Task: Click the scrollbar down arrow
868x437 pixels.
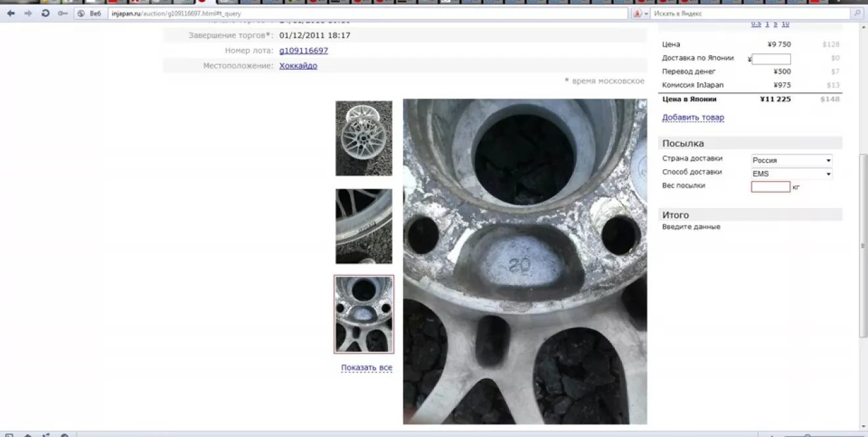Action: 863,426
